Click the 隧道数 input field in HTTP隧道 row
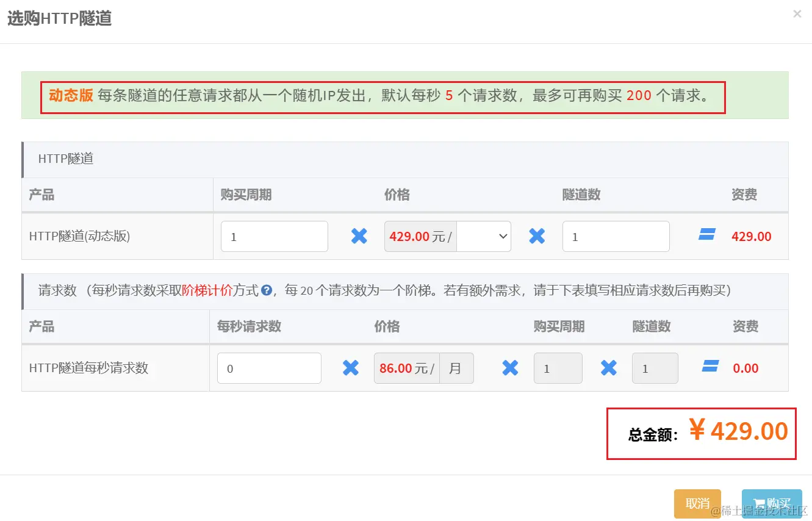The height and width of the screenshot is (521, 812). pyautogui.click(x=616, y=237)
